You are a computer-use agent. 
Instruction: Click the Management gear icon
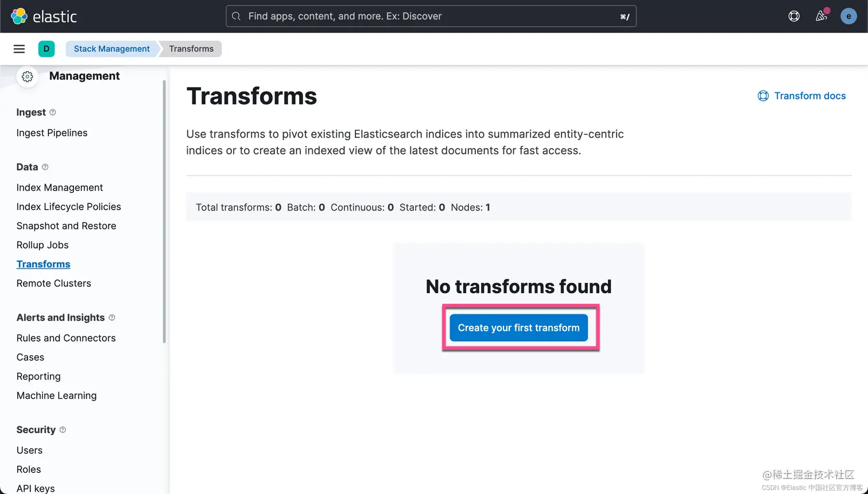(27, 76)
